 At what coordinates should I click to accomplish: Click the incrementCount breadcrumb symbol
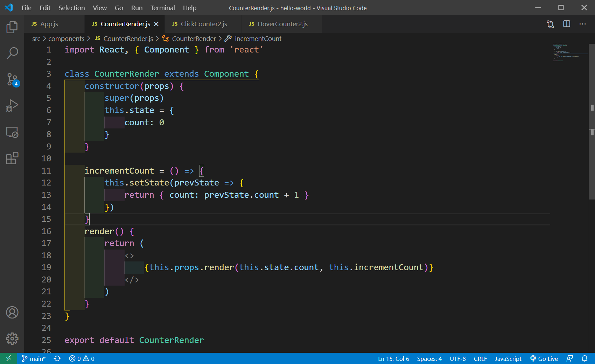pos(253,38)
